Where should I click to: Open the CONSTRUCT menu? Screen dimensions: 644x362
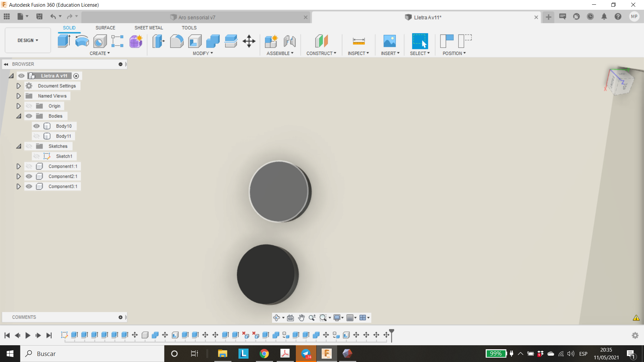(x=321, y=53)
